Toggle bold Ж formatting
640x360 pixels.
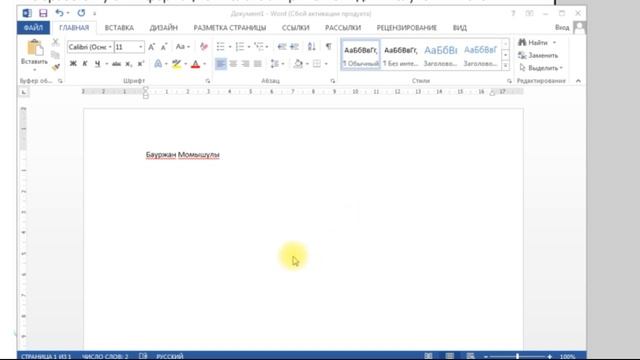(x=73, y=64)
